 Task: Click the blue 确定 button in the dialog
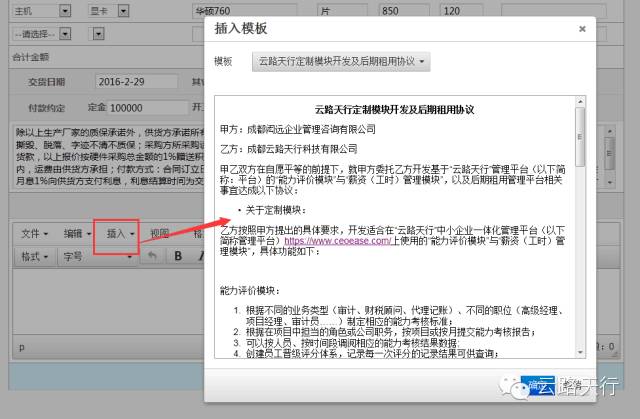[x=538, y=386]
